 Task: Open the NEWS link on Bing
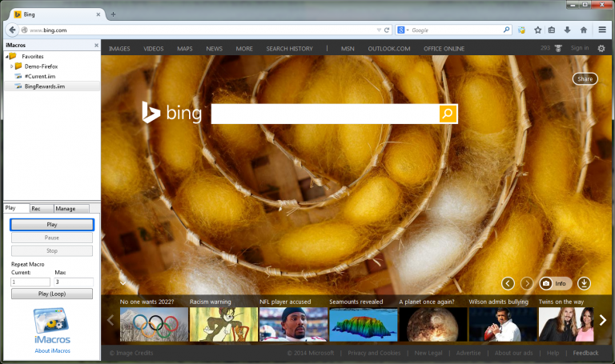click(214, 49)
